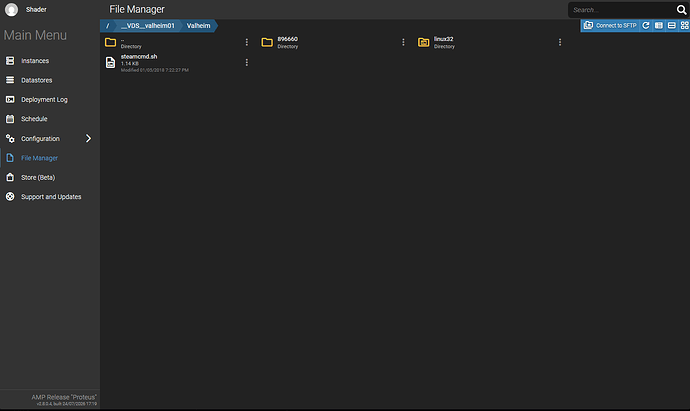Click the Schedule calendar icon
The width and height of the screenshot is (690, 411).
(x=10, y=119)
